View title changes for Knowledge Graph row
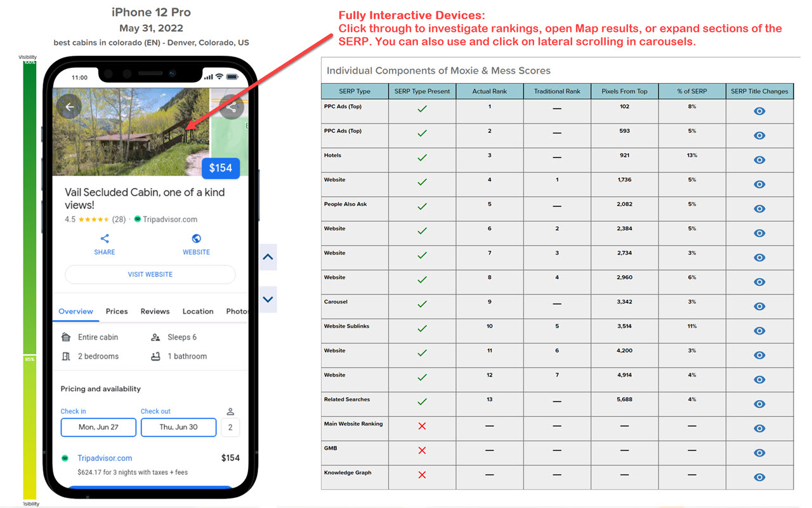Image resolution: width=812 pixels, height=508 pixels. click(759, 478)
